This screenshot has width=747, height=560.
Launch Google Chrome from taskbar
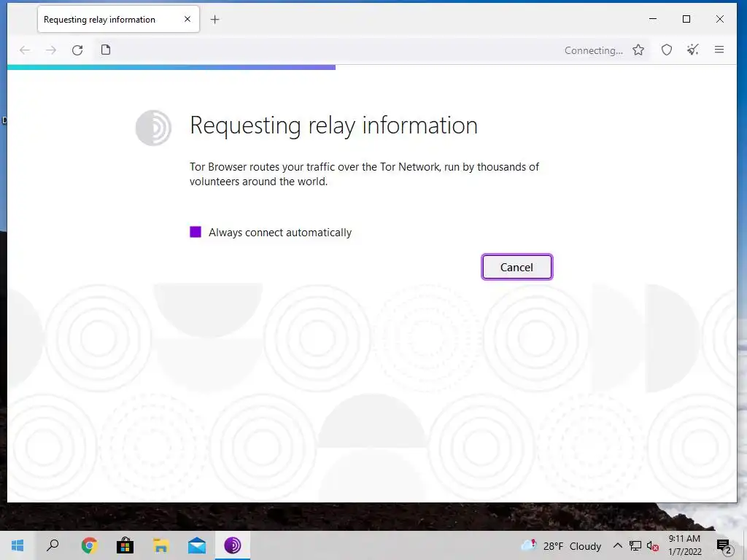pyautogui.click(x=89, y=545)
